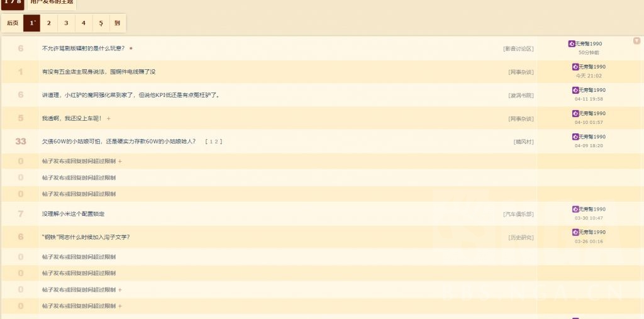This screenshot has width=644, height=319.
Task: Click the 04-11 19:58 timestamp
Action: tap(589, 99)
